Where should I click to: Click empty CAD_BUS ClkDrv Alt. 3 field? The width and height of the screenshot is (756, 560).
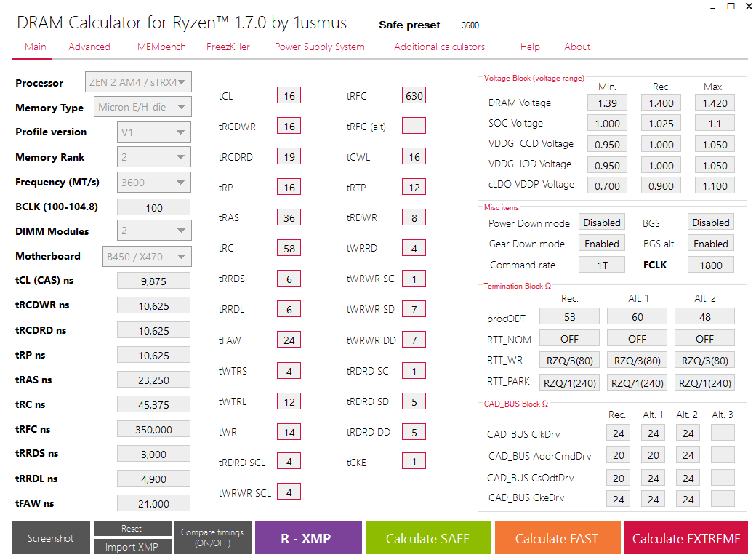click(x=723, y=433)
